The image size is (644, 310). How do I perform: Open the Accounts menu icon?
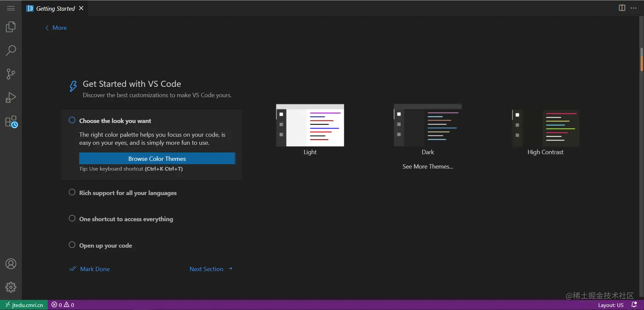pos(11,264)
